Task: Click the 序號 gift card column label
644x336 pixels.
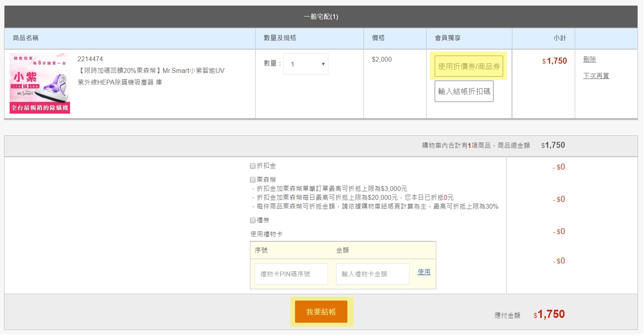Action: [x=261, y=250]
